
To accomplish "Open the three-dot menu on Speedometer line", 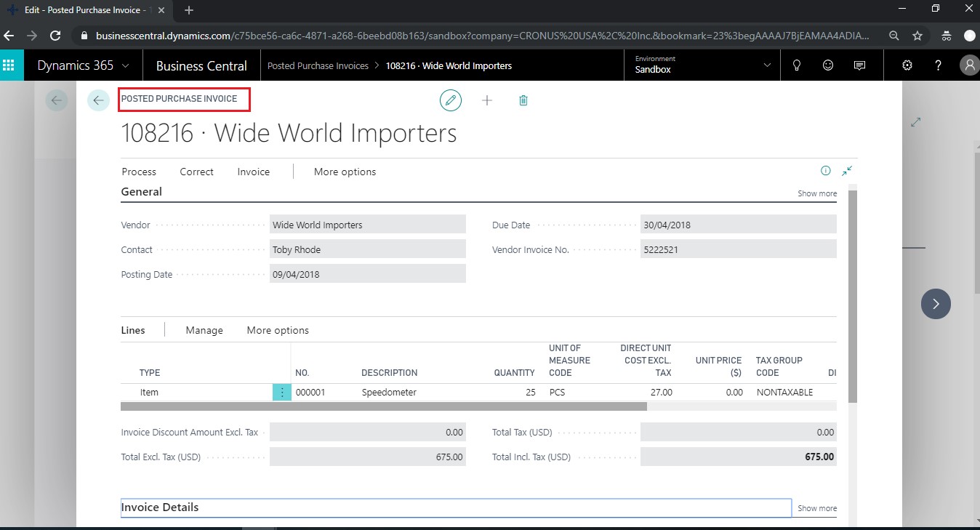I will click(282, 392).
